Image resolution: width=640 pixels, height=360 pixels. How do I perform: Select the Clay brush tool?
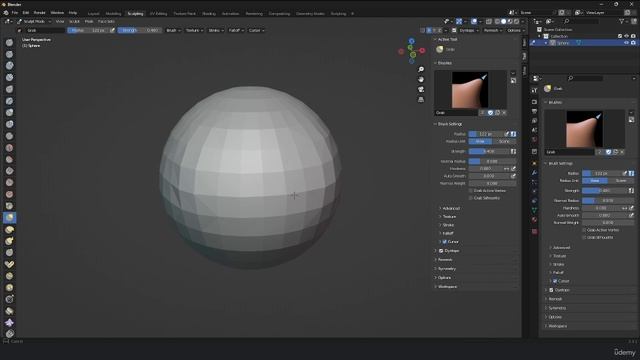(9, 66)
